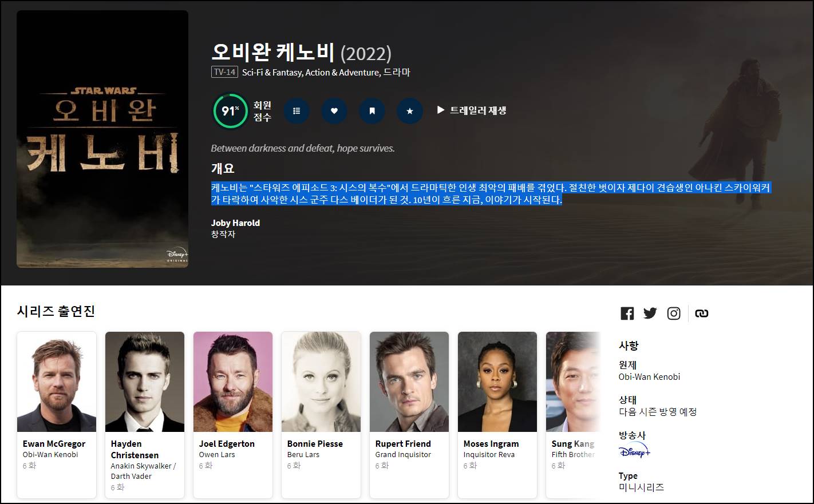The width and height of the screenshot is (814, 504).
Task: Click character name "Beru Lars"
Action: point(303,455)
